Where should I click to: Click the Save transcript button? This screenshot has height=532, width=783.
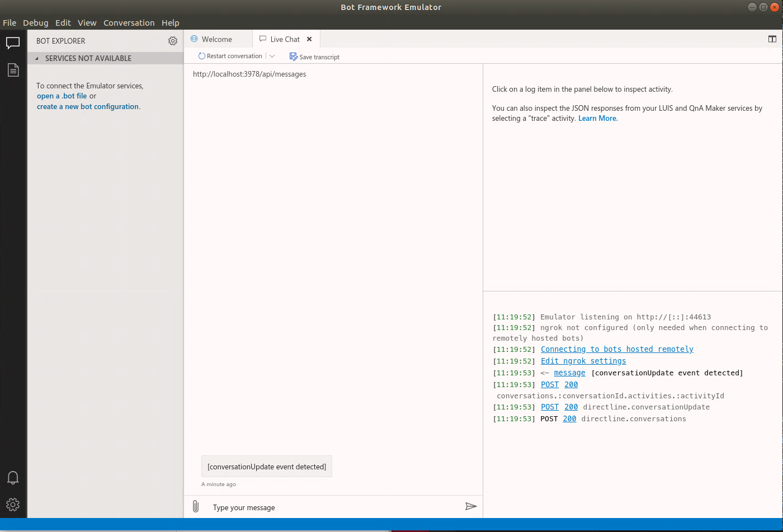314,57
